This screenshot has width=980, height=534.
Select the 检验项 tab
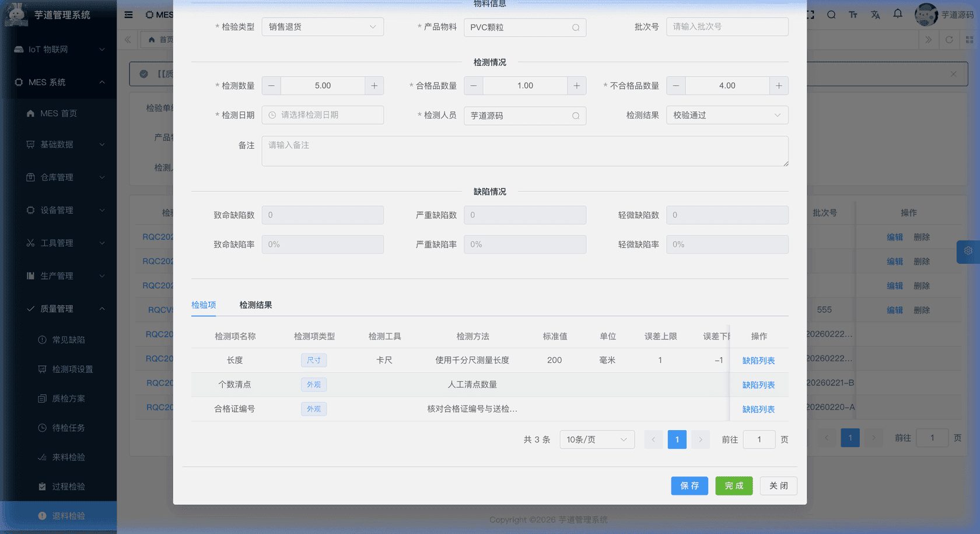[x=204, y=305]
